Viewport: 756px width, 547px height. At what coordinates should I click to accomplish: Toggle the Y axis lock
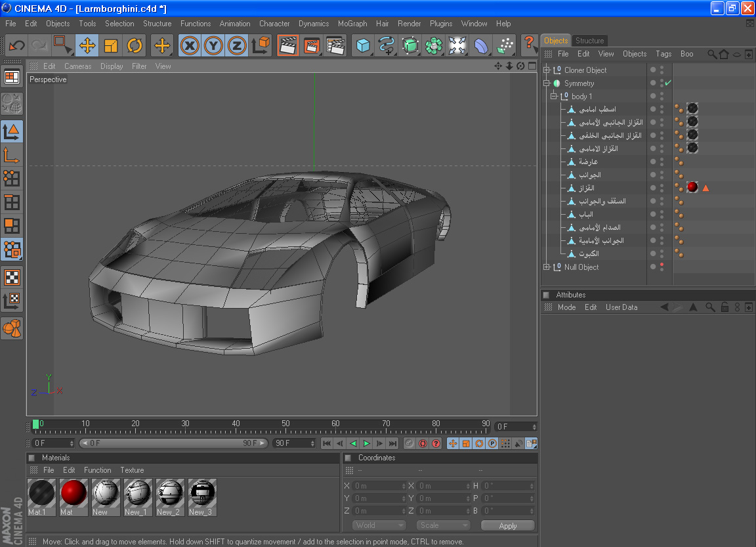(213, 46)
